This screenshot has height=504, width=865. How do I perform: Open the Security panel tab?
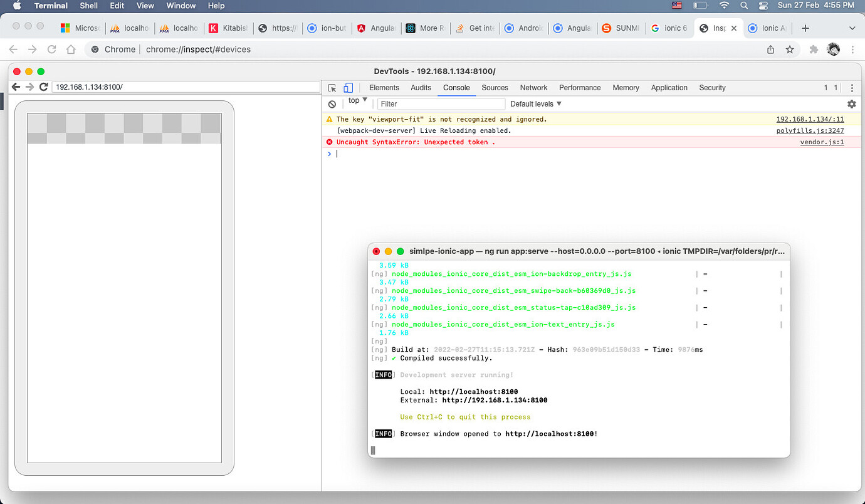(x=712, y=88)
